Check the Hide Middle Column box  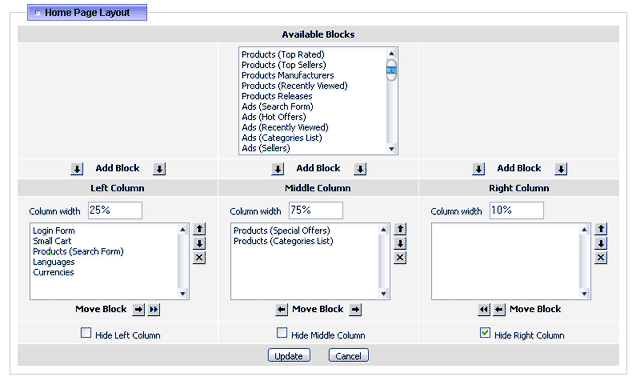(x=282, y=333)
